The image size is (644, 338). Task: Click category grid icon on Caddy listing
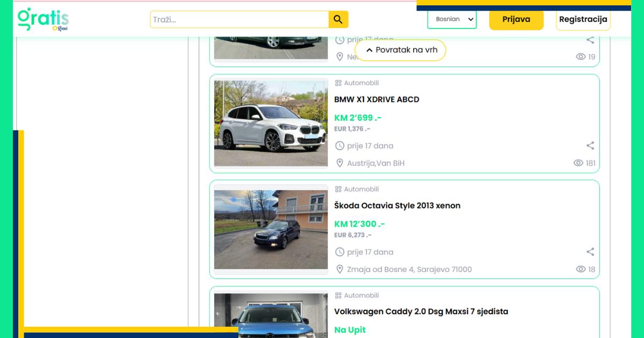pyautogui.click(x=338, y=296)
